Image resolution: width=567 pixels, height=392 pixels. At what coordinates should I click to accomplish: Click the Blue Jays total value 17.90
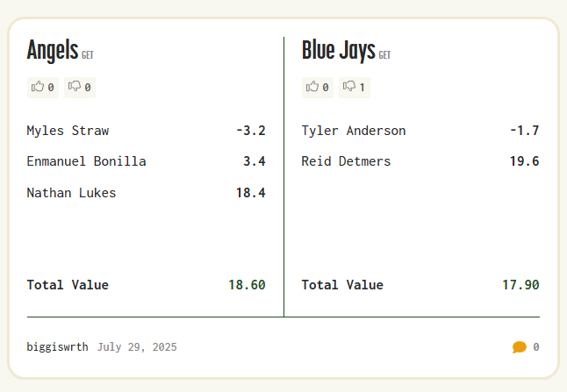click(520, 285)
